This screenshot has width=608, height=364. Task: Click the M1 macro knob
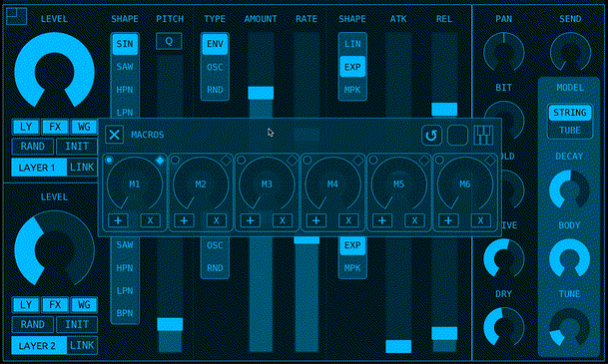click(135, 184)
